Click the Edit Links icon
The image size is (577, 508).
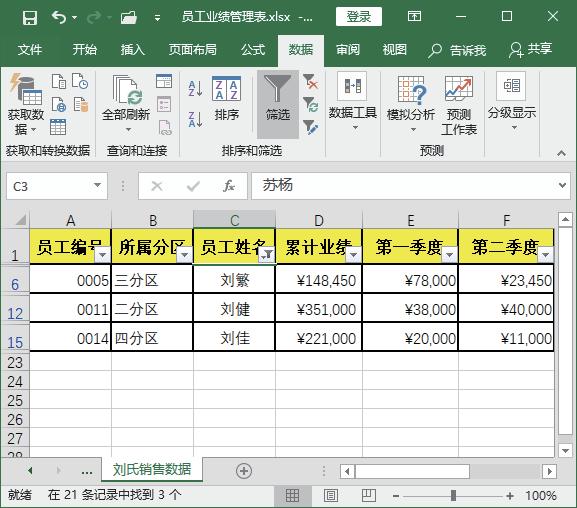tap(165, 127)
